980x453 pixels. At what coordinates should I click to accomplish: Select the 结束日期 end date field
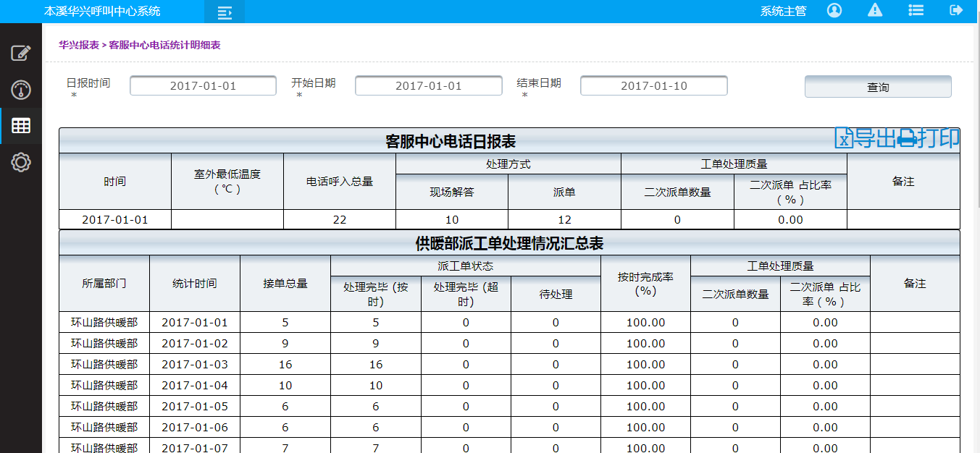[x=653, y=85]
